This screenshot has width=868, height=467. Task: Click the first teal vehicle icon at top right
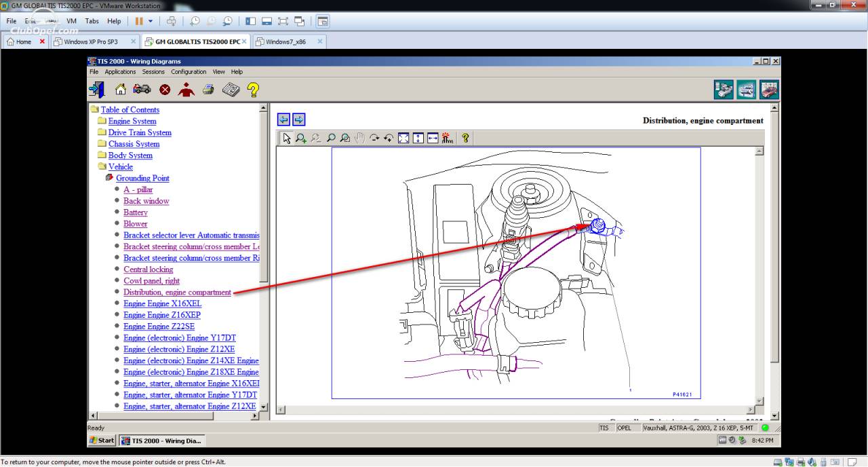tap(724, 90)
